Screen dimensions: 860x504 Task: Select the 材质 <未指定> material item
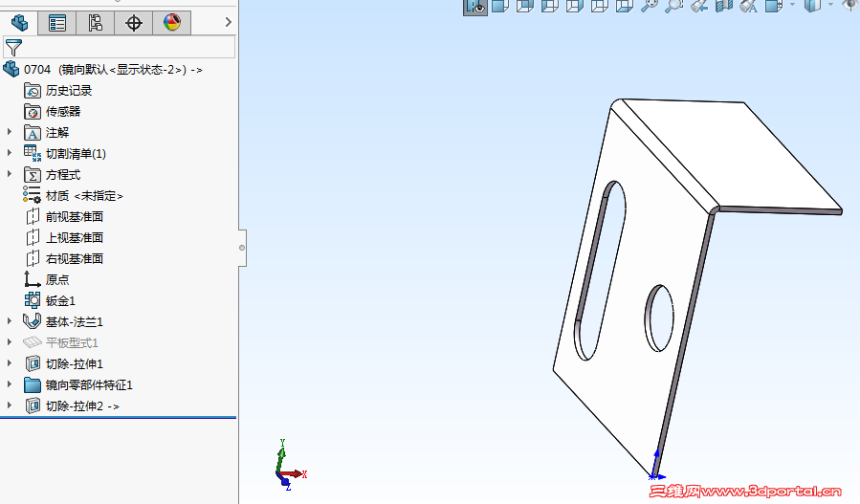[x=84, y=196]
